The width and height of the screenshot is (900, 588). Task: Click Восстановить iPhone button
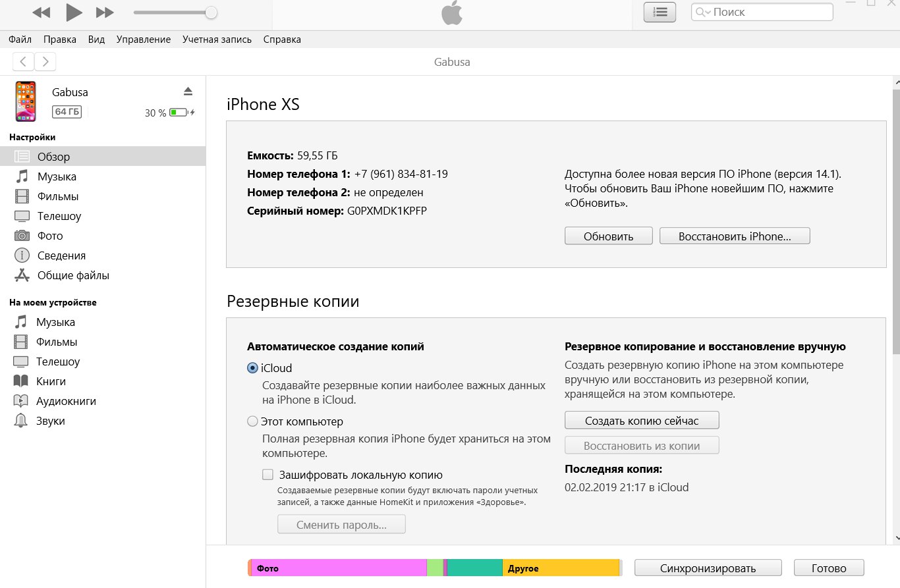(735, 236)
